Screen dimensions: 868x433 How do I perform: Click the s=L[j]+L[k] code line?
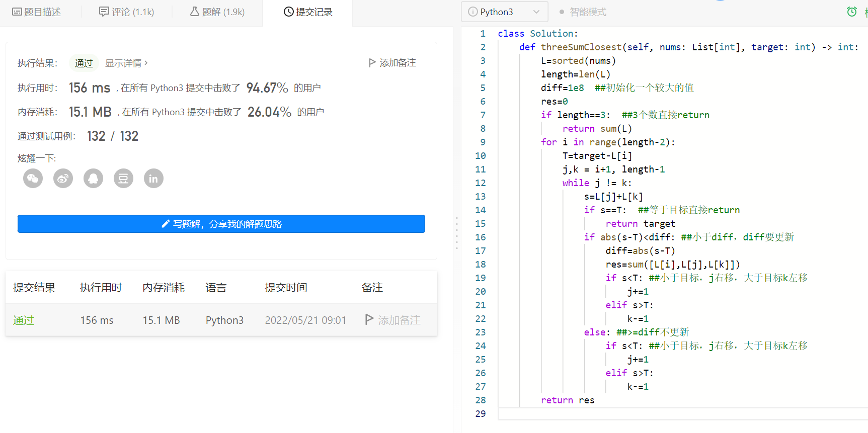614,197
